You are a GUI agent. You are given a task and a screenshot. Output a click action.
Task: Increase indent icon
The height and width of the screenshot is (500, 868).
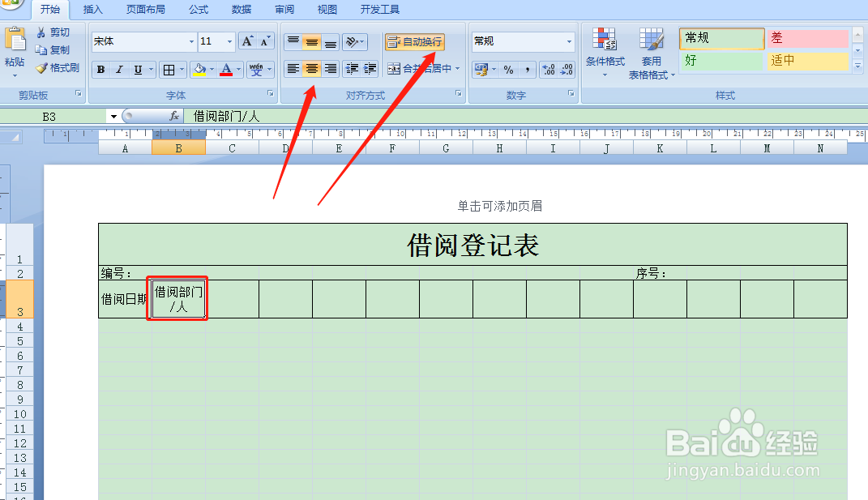(370, 69)
